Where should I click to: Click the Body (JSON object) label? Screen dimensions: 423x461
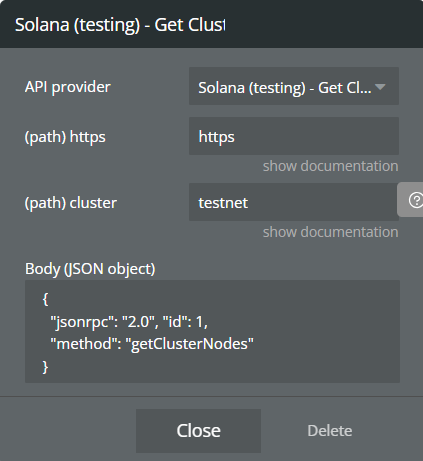[90, 269]
